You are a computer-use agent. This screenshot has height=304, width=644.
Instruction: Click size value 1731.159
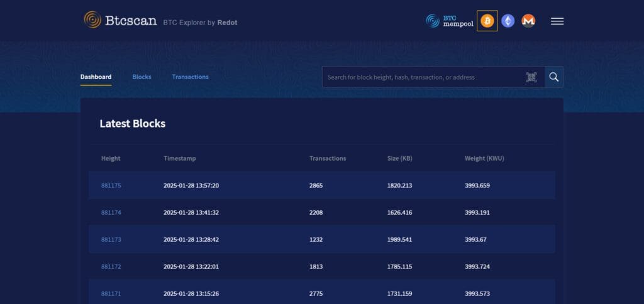(399, 294)
